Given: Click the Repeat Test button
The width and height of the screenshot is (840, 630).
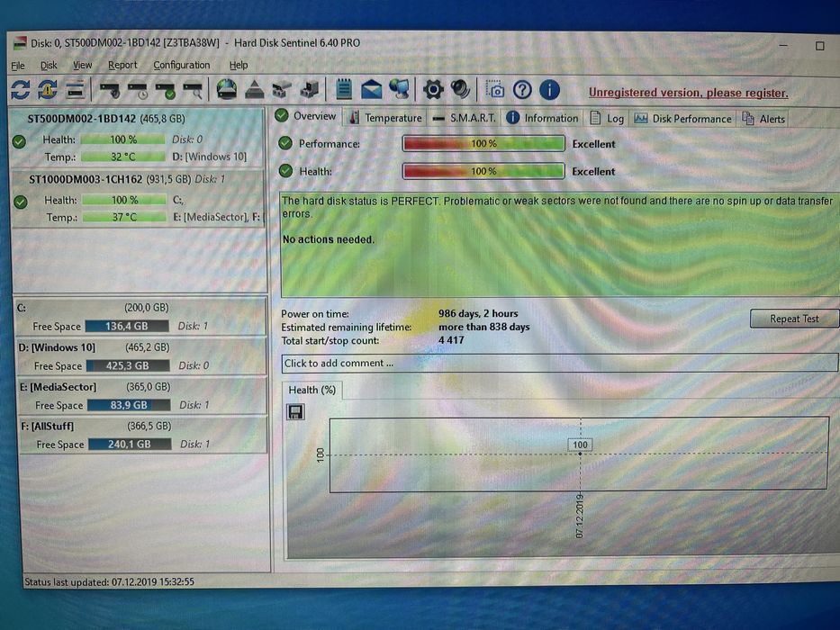Looking at the screenshot, I should pos(794,319).
